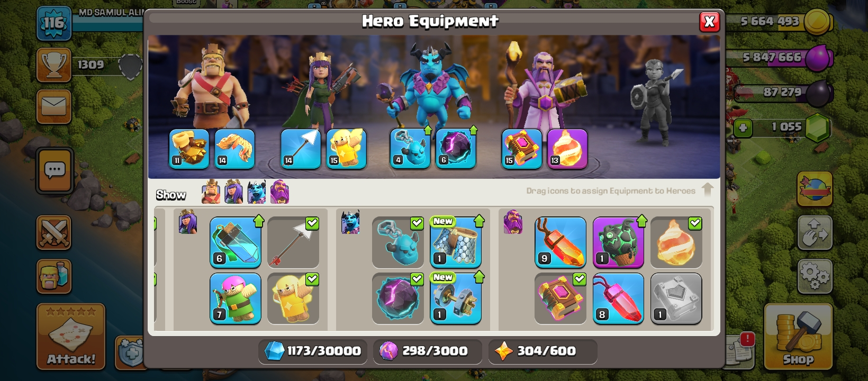Open the Lavaloon Puppet level 1 equipment
This screenshot has height=381, width=868.
(x=618, y=242)
